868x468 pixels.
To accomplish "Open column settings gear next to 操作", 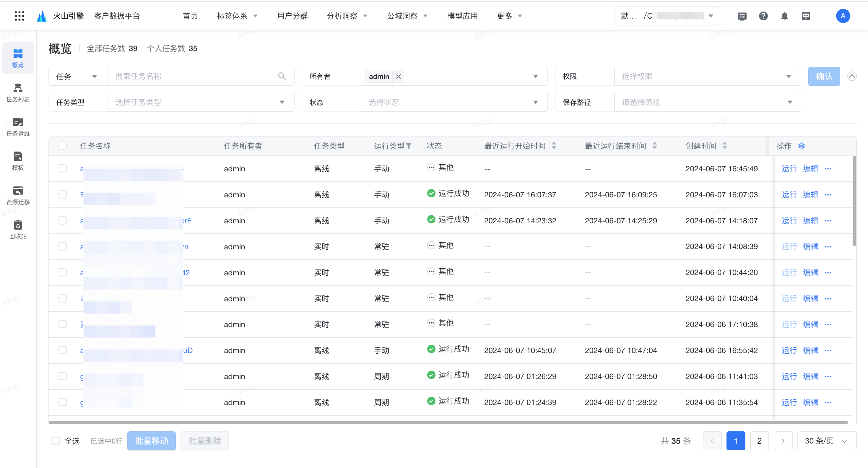I will (801, 146).
